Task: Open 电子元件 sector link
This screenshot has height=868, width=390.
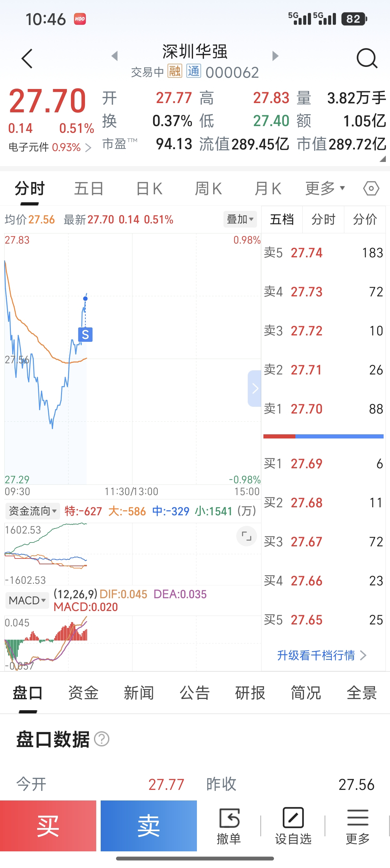Action: 50,147
